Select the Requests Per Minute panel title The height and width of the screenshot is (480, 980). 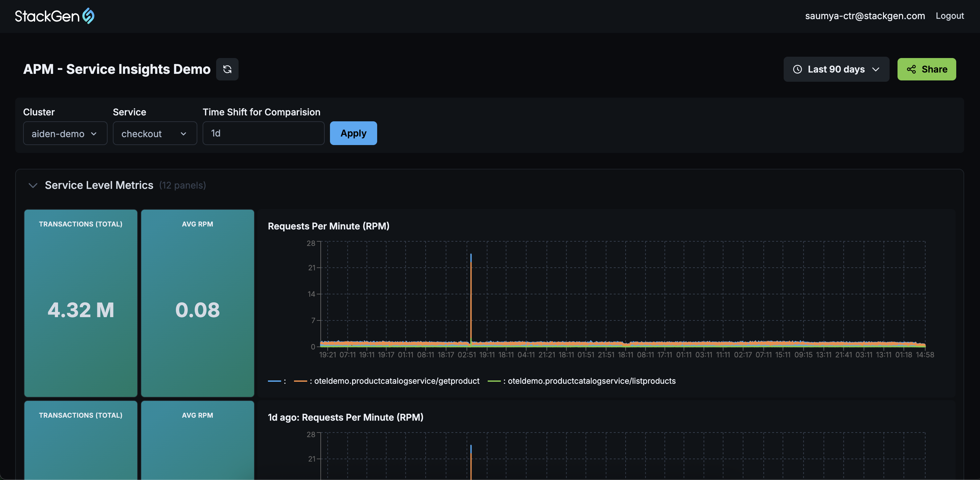tap(328, 226)
